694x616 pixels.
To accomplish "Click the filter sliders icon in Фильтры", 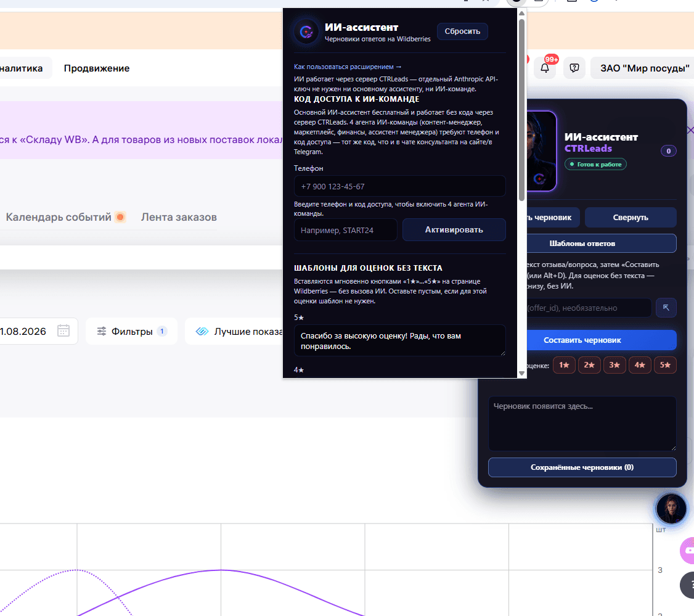I will 101,331.
